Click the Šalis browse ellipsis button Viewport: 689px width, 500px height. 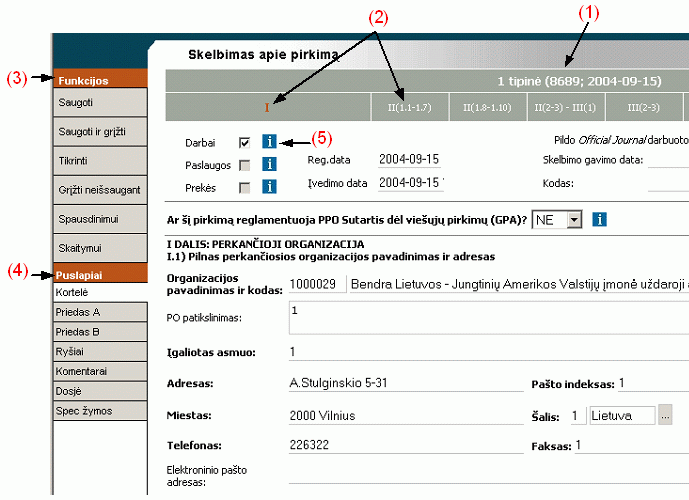pyautogui.click(x=665, y=415)
